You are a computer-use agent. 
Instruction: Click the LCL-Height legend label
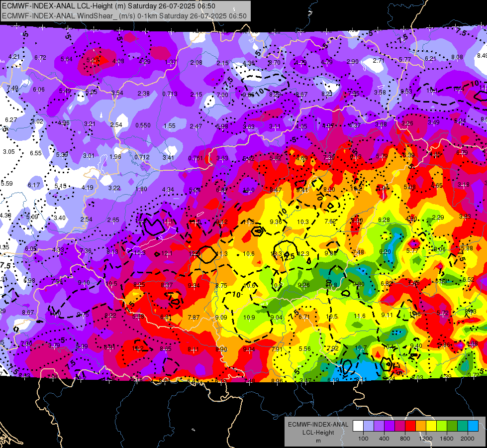click(x=318, y=433)
